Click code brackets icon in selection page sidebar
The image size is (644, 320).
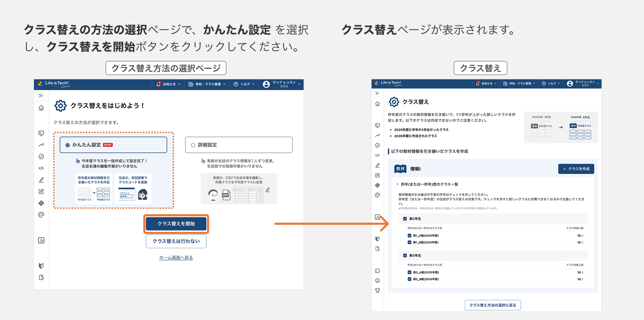(x=41, y=168)
